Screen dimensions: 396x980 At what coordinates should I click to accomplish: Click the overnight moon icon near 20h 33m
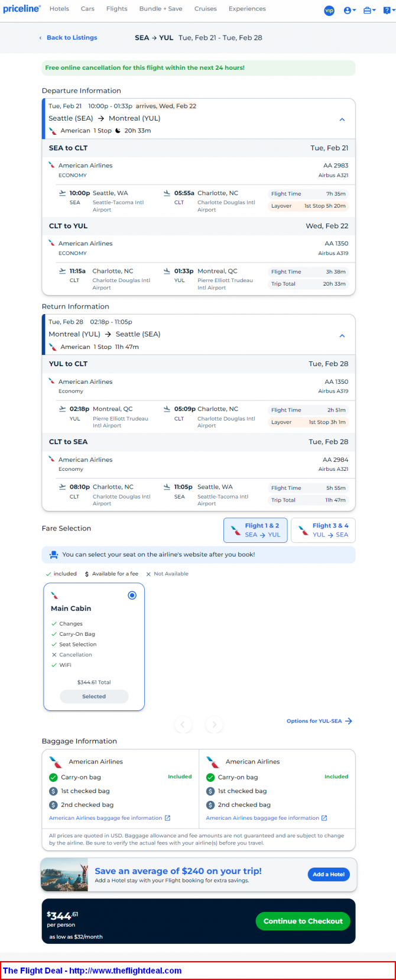[118, 131]
